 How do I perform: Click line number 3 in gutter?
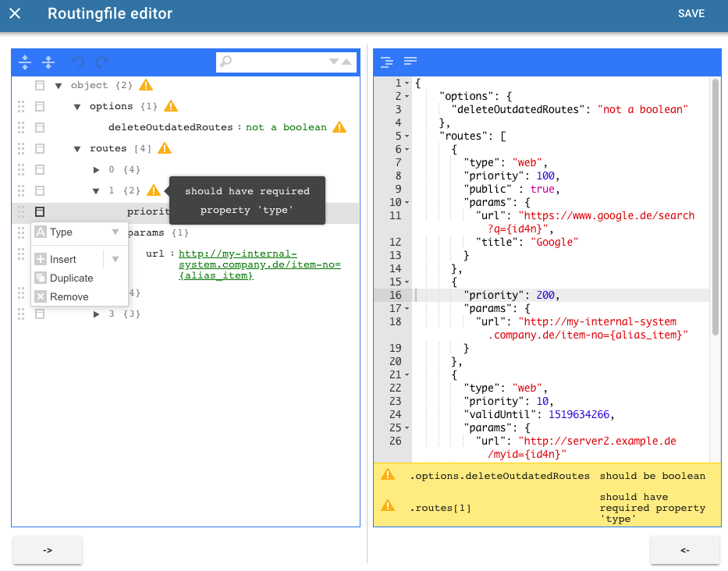[398, 109]
